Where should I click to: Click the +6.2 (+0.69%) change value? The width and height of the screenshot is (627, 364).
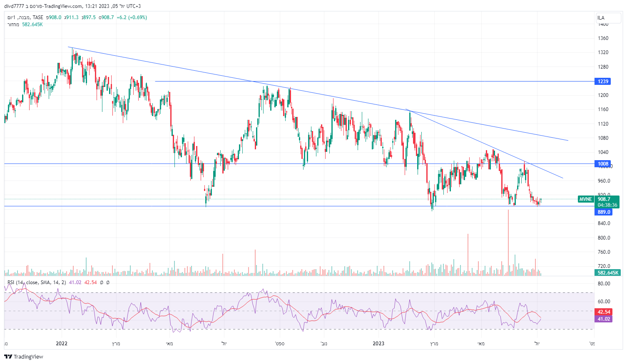coord(132,17)
